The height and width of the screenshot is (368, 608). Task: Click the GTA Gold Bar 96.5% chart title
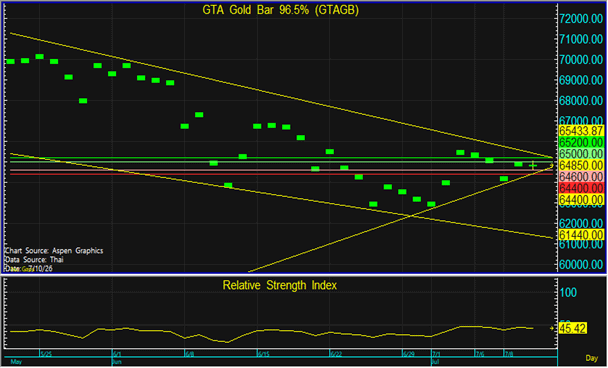click(280, 10)
